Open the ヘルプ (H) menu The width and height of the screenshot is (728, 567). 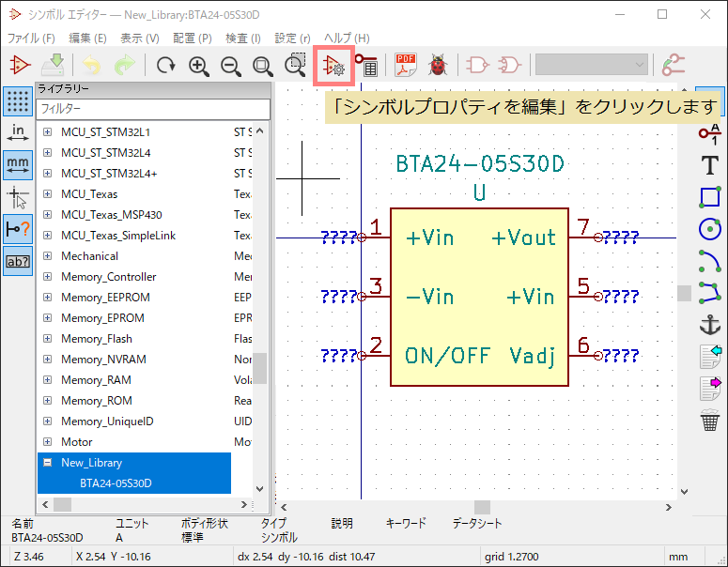[347, 38]
